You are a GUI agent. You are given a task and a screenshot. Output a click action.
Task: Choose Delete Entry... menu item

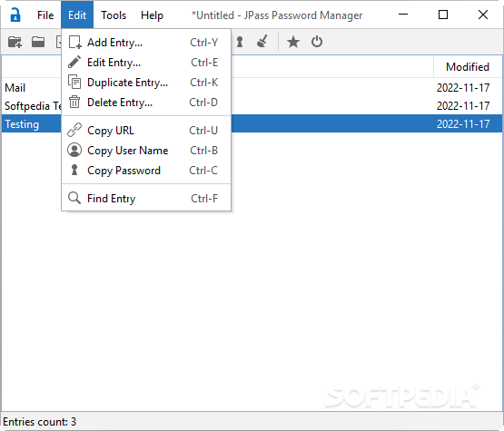[x=146, y=103]
